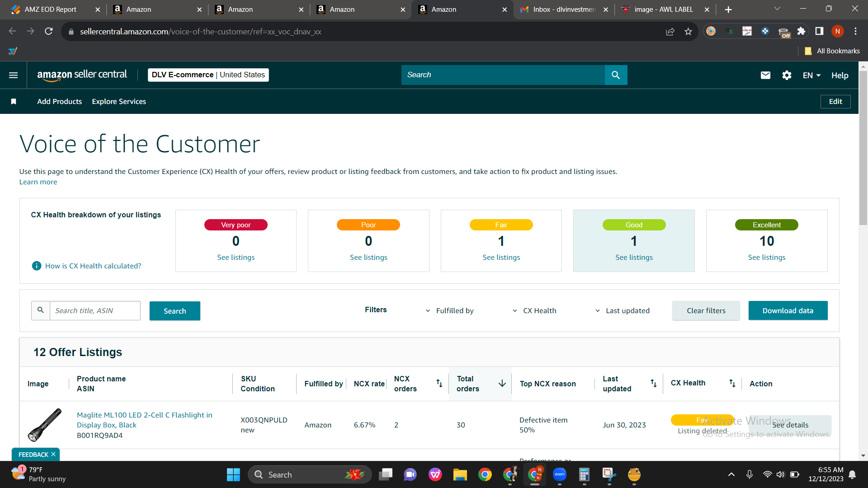Viewport: 868px width, 488px height.
Task: Sort by Last updated arrows icon
Action: [x=653, y=384]
